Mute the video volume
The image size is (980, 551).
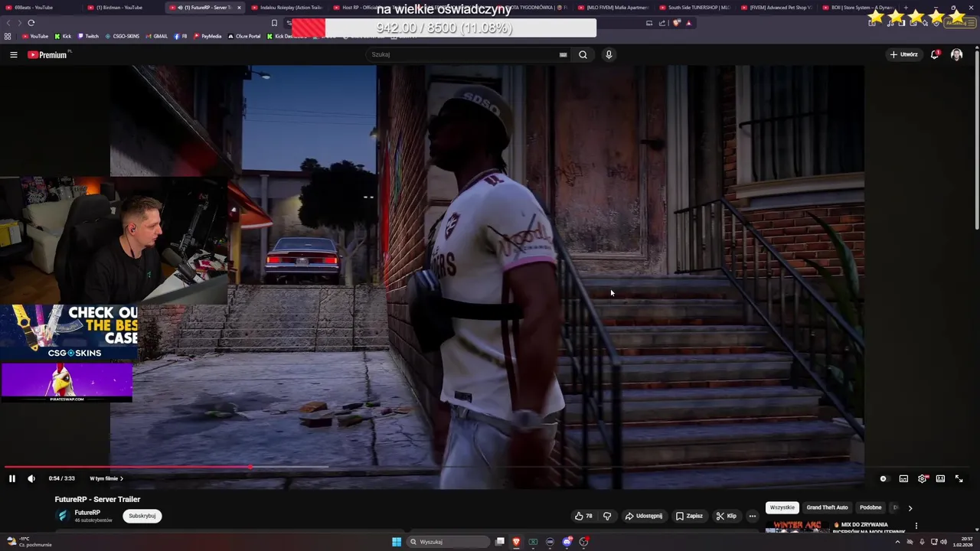click(x=31, y=478)
